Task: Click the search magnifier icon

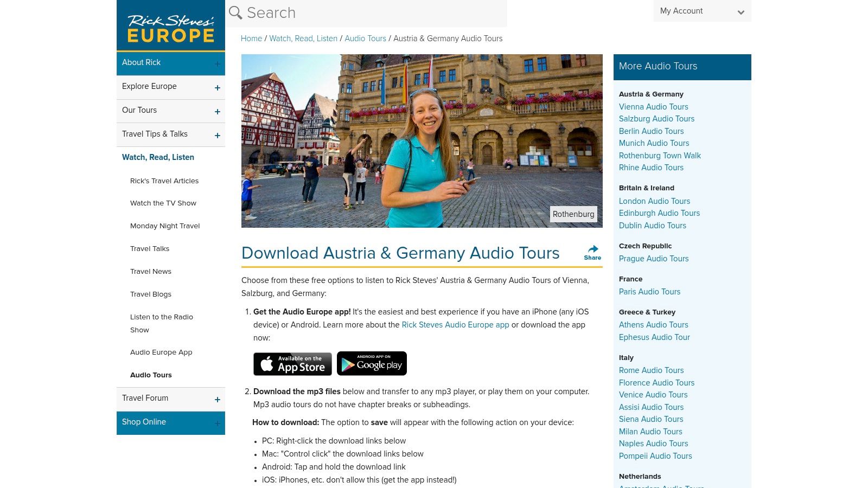Action: tap(234, 12)
